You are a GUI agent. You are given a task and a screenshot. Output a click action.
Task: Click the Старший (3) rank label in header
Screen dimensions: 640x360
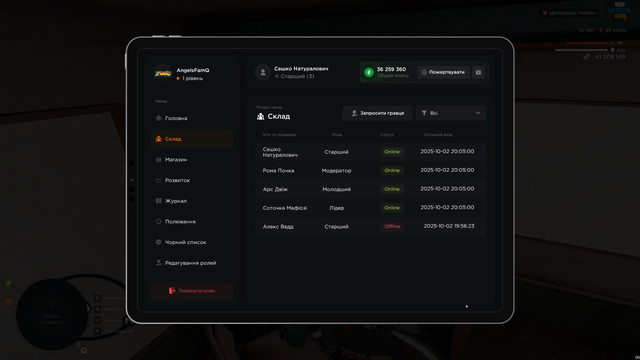pos(298,76)
